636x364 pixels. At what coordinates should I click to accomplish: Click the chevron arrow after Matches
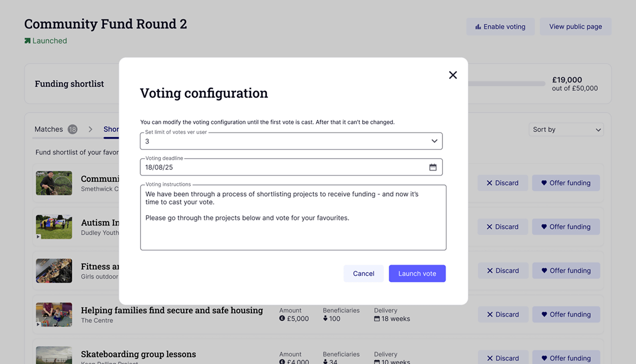tap(90, 129)
